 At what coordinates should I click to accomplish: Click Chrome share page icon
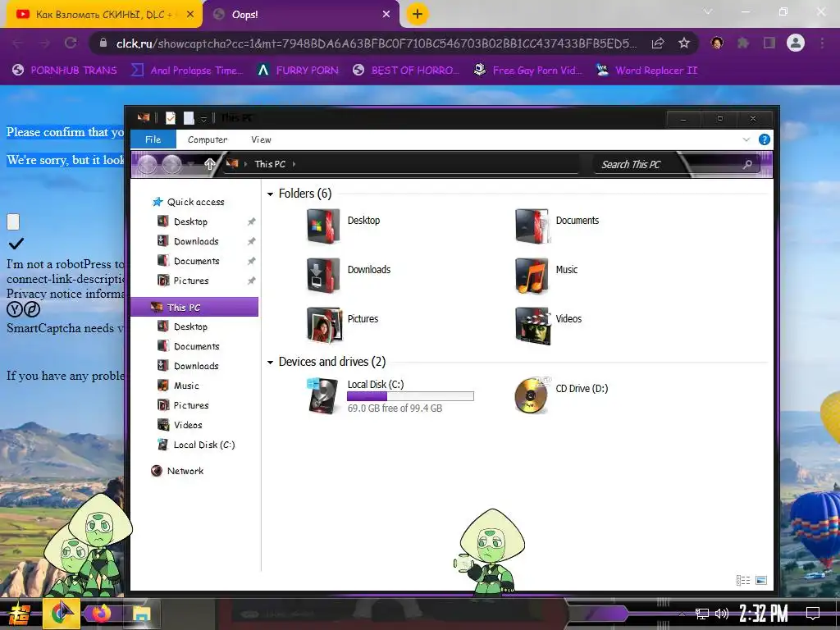tap(658, 43)
